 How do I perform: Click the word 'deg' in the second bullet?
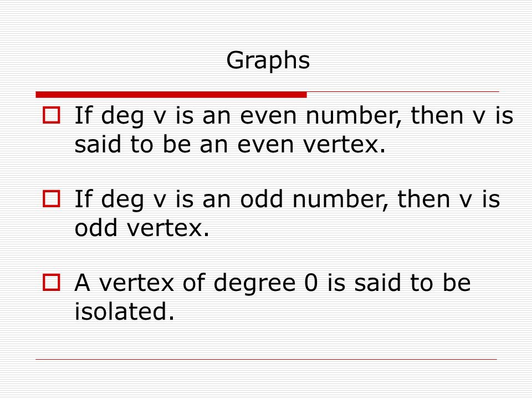(x=122, y=200)
